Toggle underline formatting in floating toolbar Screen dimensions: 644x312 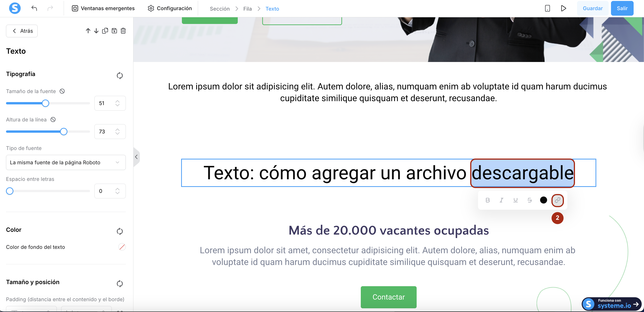515,200
